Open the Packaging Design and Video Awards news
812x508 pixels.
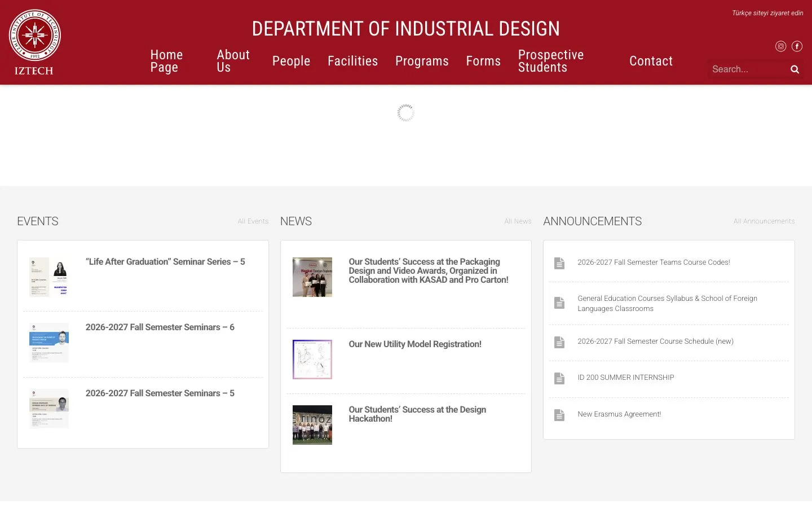[x=429, y=271]
